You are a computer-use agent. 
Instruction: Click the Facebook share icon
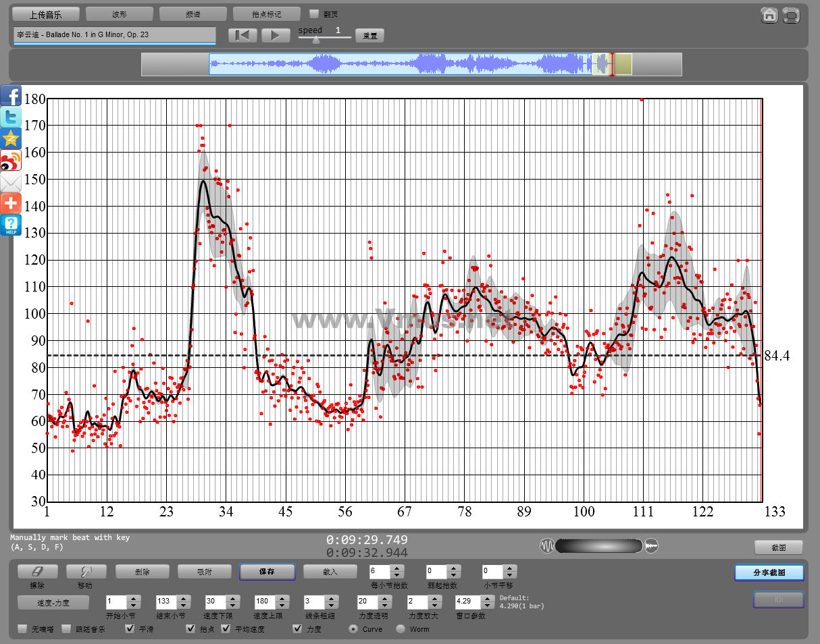(x=11, y=96)
